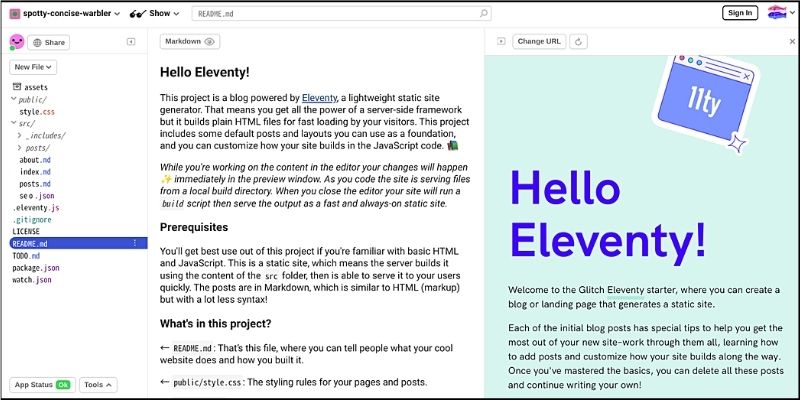Image resolution: width=800 pixels, height=400 pixels.
Task: Click the Change URL button
Action: pyautogui.click(x=539, y=42)
